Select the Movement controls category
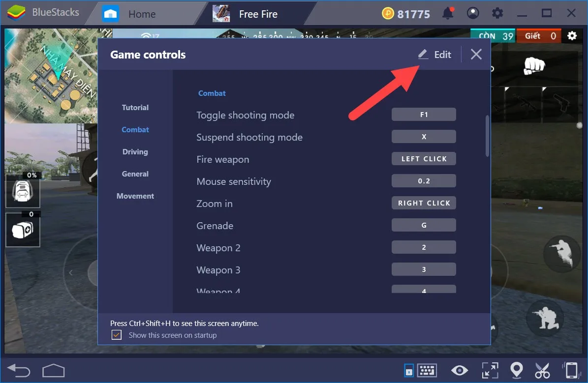Screen dimensions: 588x383 135,196
